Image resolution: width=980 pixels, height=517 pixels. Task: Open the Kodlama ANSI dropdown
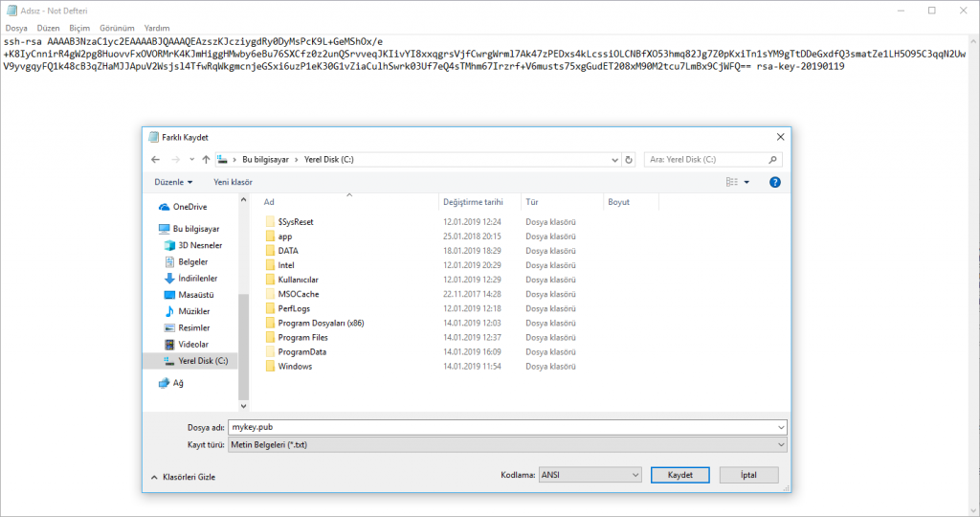(x=590, y=475)
